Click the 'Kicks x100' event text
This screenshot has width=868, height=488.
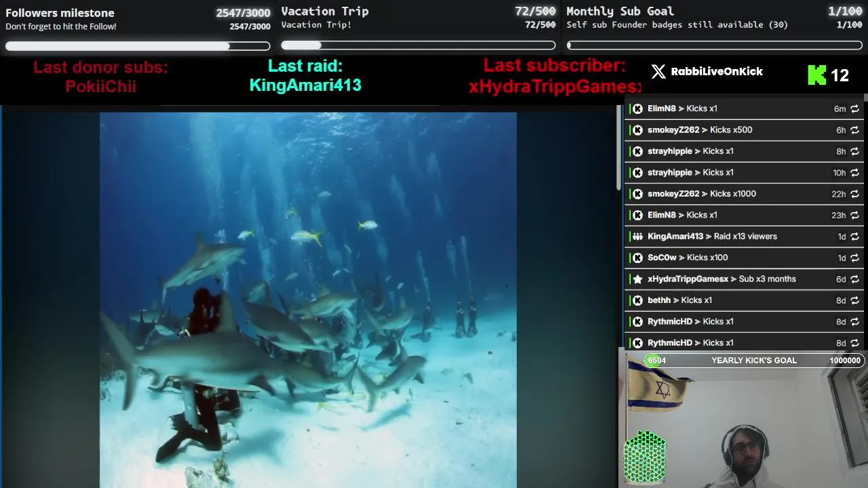click(x=707, y=258)
